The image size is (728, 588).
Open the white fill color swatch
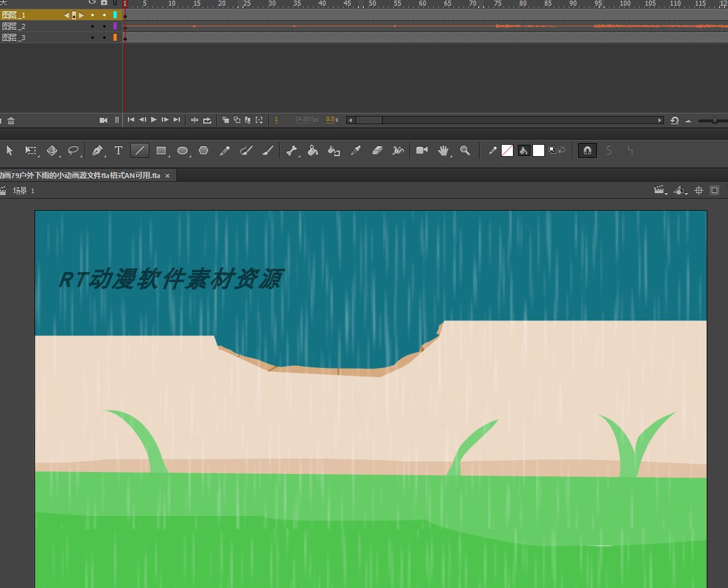[x=539, y=150]
